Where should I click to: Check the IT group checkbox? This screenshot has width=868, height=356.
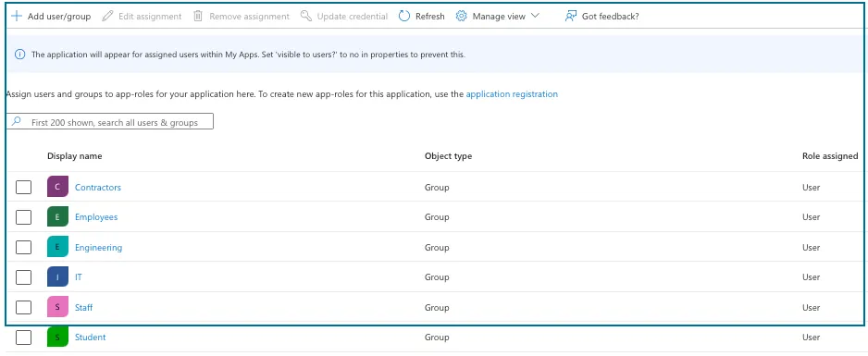pyautogui.click(x=23, y=277)
